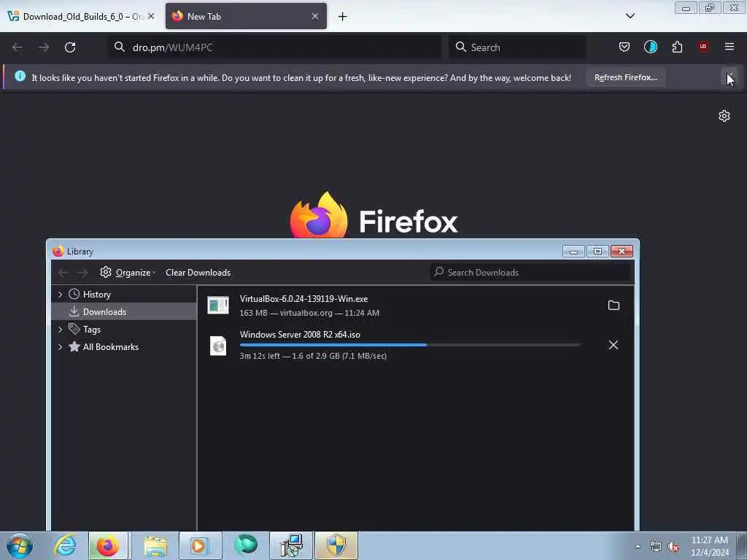Screen dimensions: 747x560
Task: Select History in Library sidebar
Action: click(124, 295)
